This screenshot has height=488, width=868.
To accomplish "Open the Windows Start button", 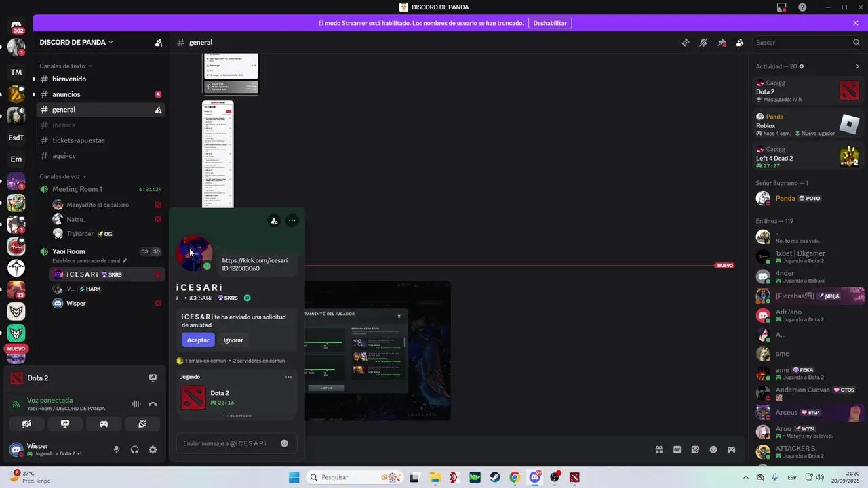I will (294, 477).
